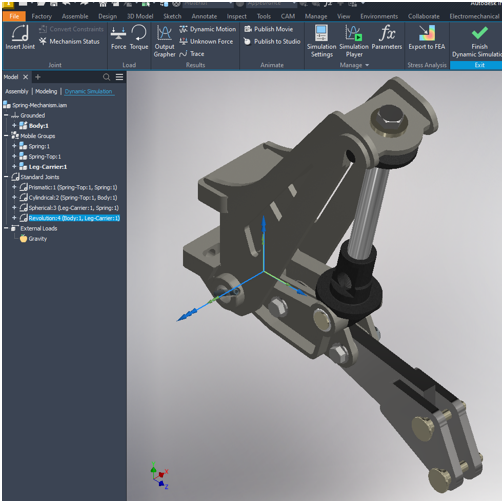The height and width of the screenshot is (504, 502).
Task: Open the fx Parameters dialog
Action: (x=387, y=37)
